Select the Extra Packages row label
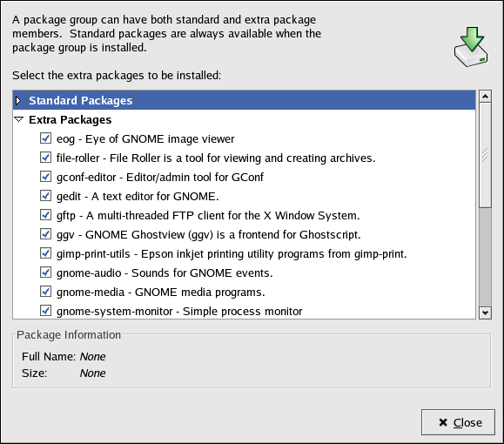This screenshot has height=444, width=504. click(x=70, y=119)
